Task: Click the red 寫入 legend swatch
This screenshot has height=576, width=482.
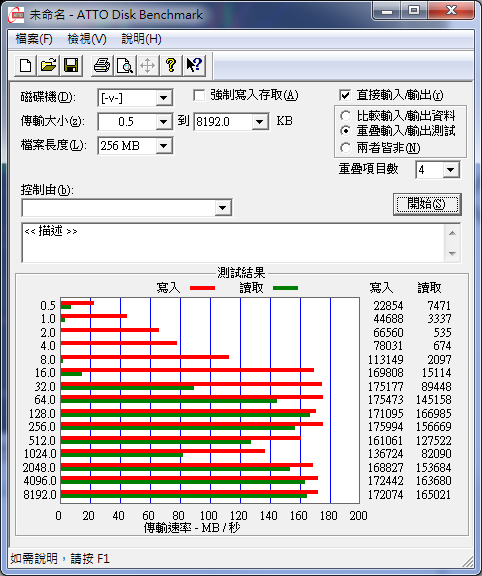Action: pyautogui.click(x=202, y=288)
